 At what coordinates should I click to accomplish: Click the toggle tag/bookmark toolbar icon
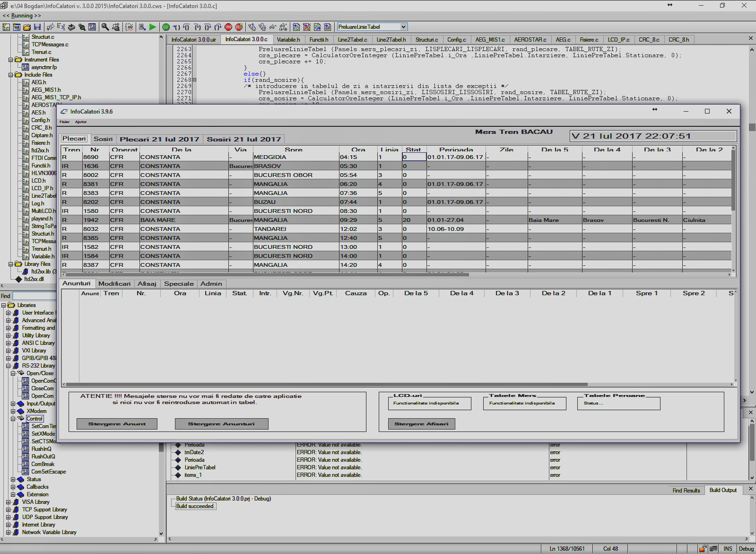pyautogui.click(x=296, y=27)
